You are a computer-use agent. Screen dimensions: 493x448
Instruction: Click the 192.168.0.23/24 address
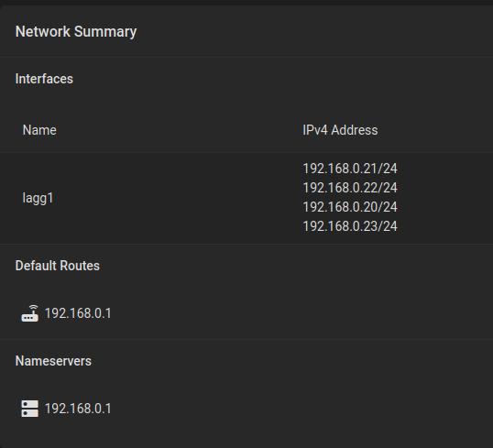point(350,226)
